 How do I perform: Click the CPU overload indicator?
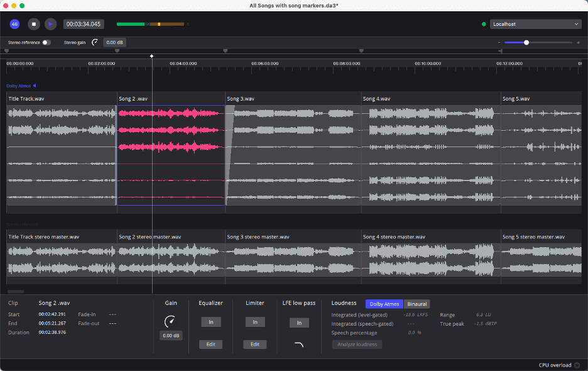click(577, 365)
